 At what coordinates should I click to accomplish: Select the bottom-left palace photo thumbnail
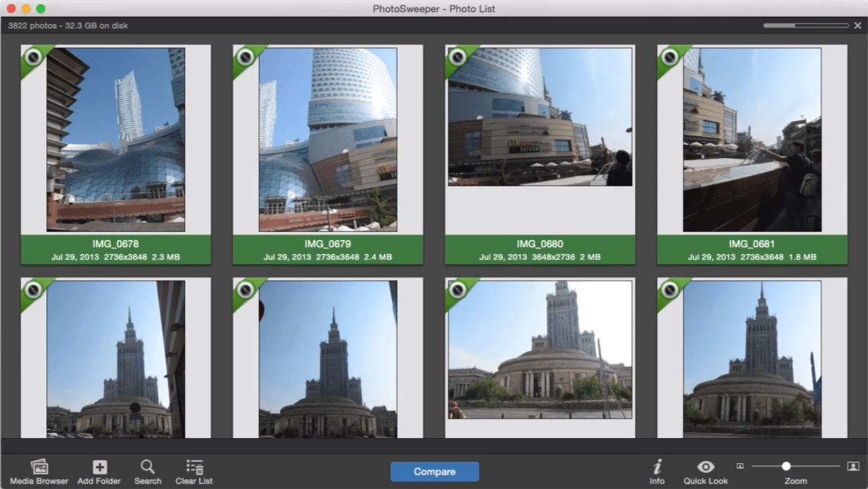coord(115,362)
